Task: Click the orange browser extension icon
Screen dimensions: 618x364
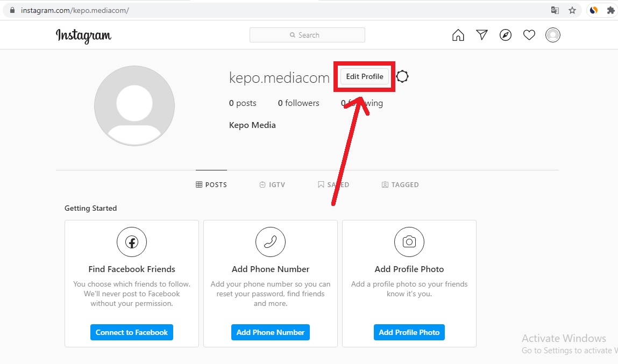Action: (x=594, y=10)
